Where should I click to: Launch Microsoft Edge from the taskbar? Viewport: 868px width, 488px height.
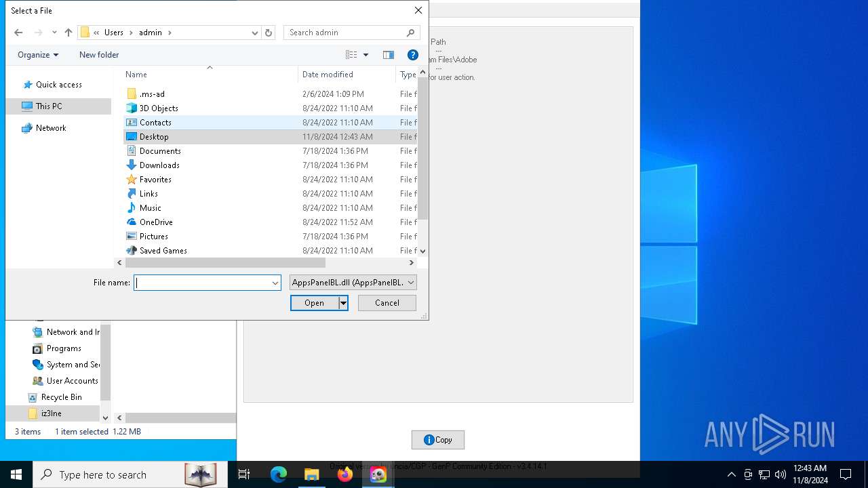point(279,474)
